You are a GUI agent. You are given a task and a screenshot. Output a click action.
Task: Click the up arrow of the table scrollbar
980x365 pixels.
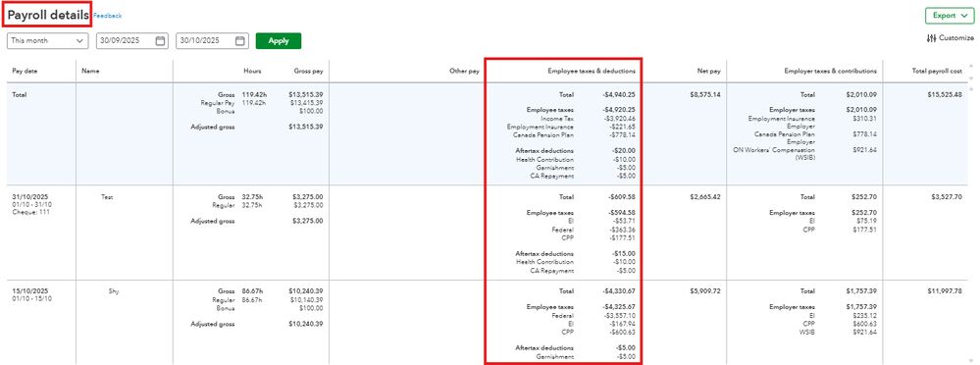pyautogui.click(x=970, y=66)
